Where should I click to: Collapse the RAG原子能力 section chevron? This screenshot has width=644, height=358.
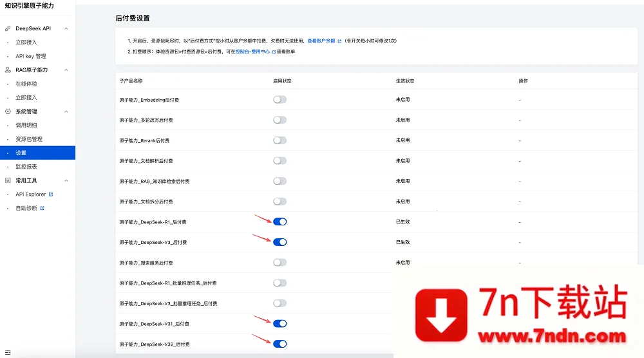[66, 70]
